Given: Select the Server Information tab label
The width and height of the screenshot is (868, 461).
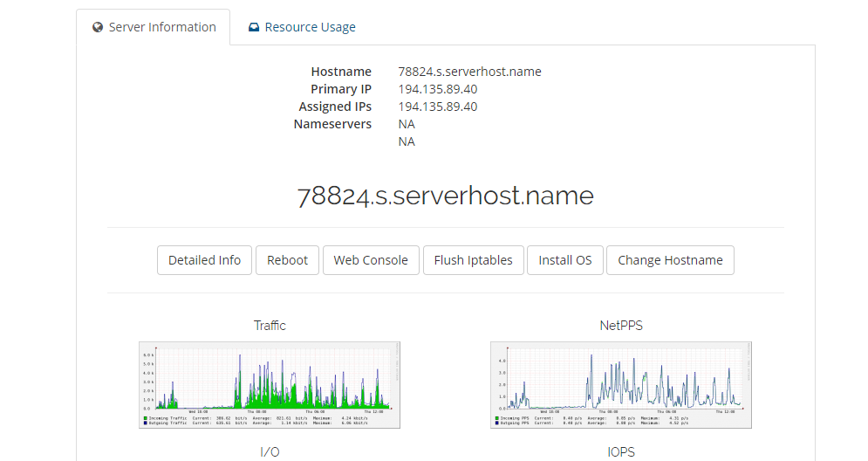Looking at the screenshot, I should click(162, 27).
